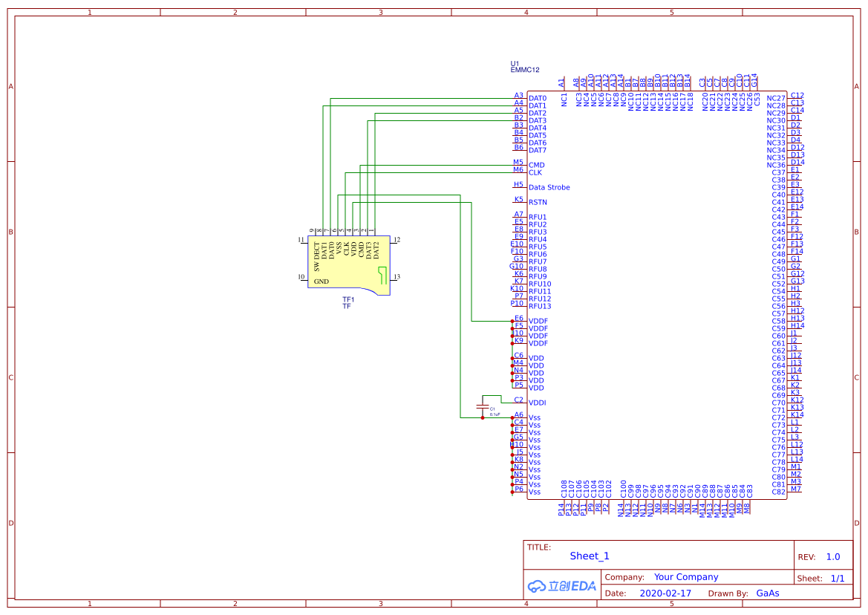This screenshot has height=615, width=868.
Task: Click the RFU8 pin label
Action: pyautogui.click(x=537, y=269)
